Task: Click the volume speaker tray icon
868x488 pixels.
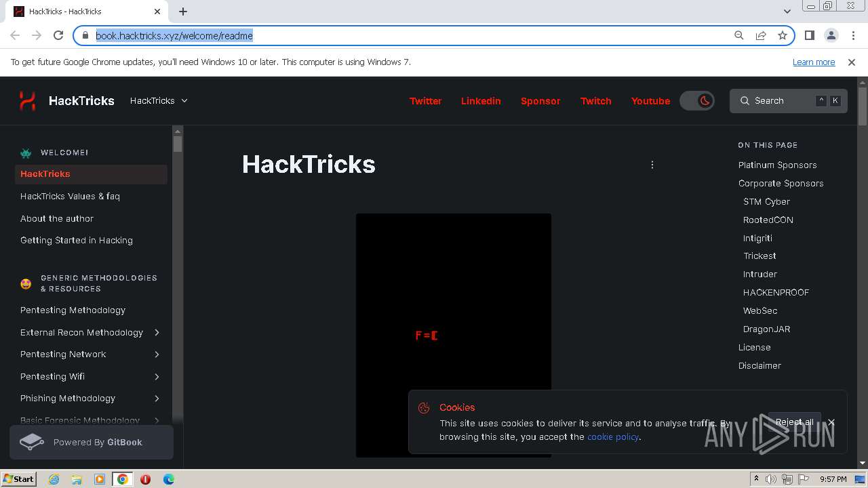Action: (771, 479)
